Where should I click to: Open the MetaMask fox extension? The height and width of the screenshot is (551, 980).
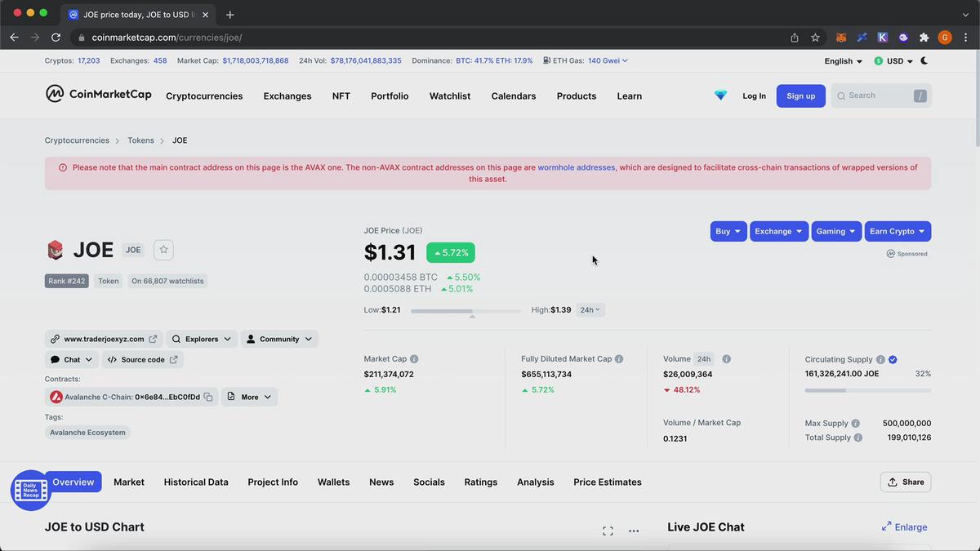pyautogui.click(x=841, y=38)
